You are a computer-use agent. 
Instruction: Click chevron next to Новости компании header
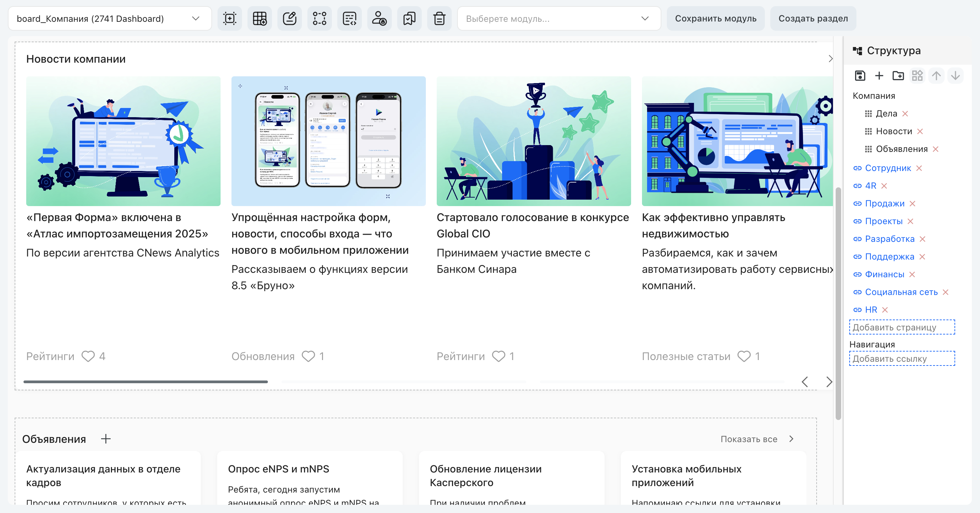click(831, 59)
